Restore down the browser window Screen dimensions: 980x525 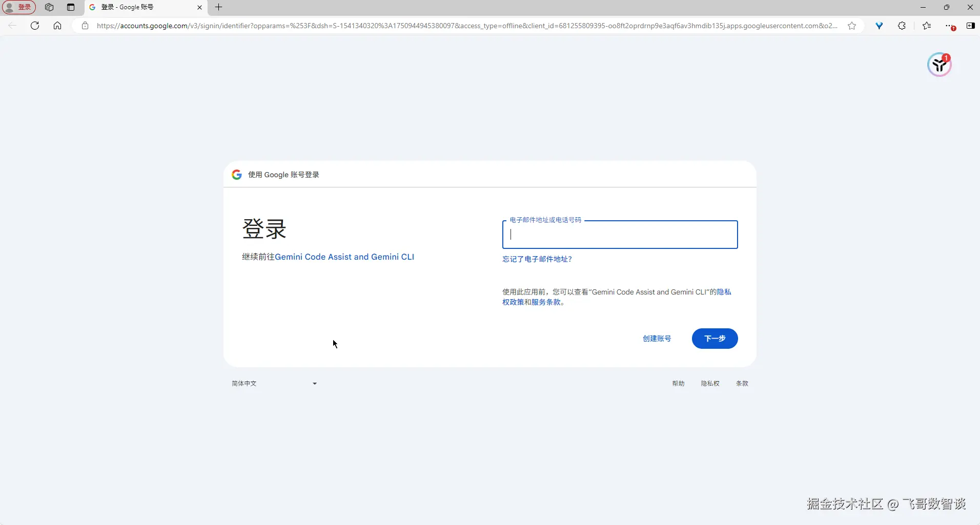point(947,7)
